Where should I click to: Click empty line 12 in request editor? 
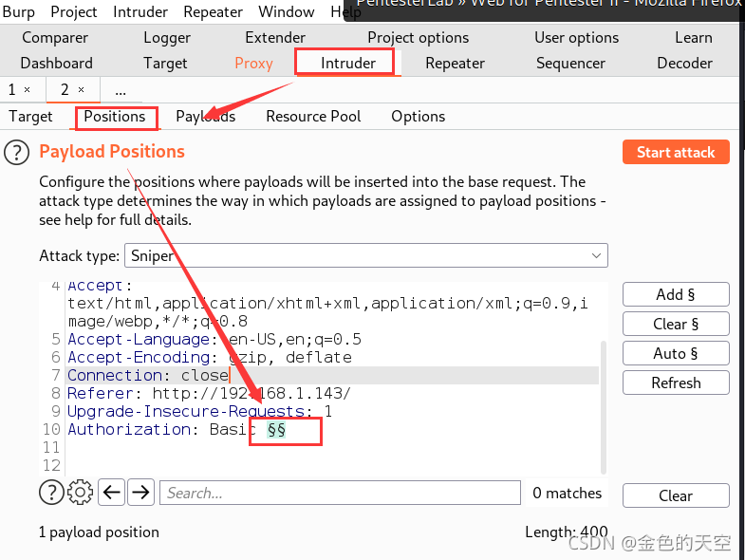332,465
